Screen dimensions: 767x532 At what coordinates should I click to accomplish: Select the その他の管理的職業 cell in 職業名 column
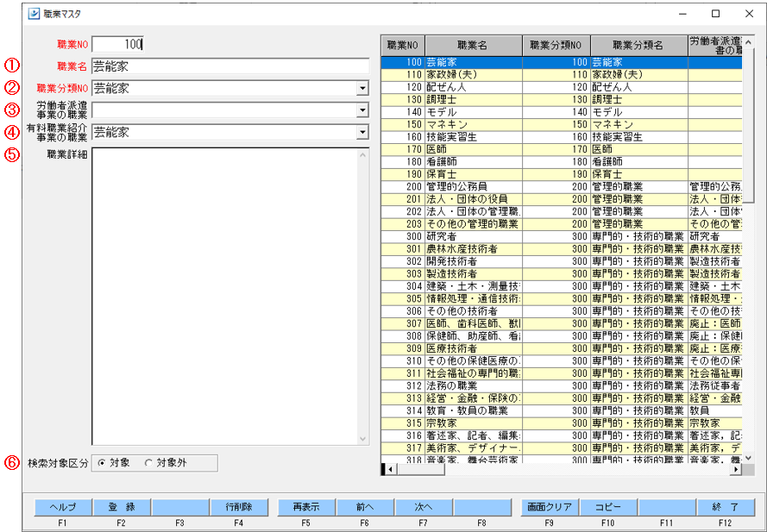point(473,224)
